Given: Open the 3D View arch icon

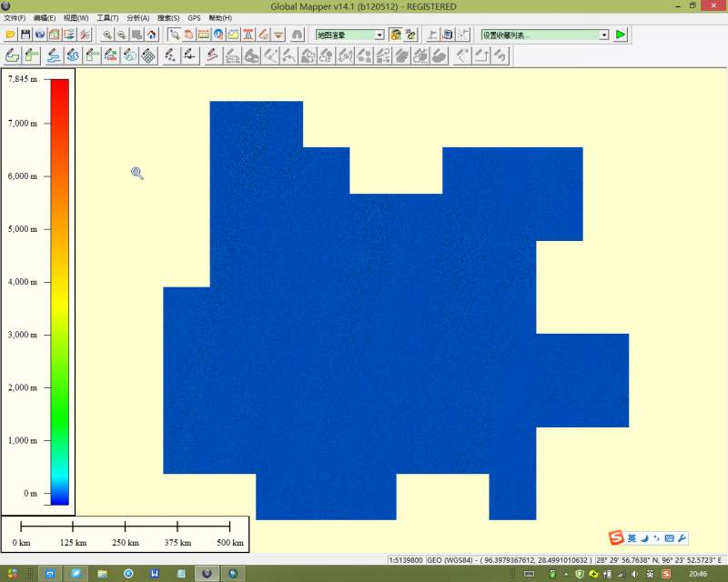Looking at the screenshot, I should 298,35.
